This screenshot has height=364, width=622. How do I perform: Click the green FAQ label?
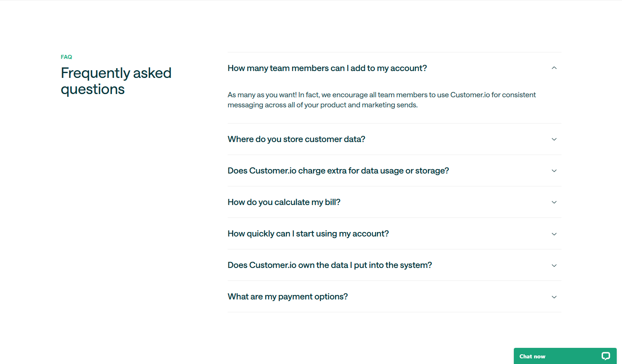click(66, 57)
